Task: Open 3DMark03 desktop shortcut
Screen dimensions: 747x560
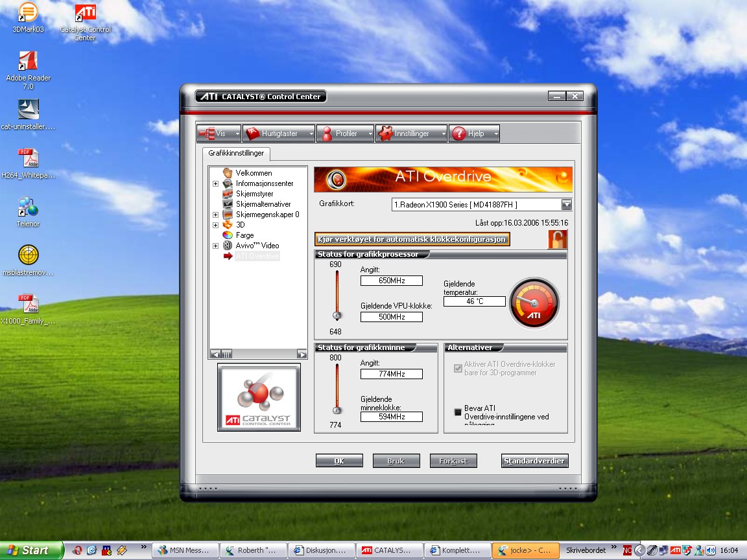Action: [28, 17]
